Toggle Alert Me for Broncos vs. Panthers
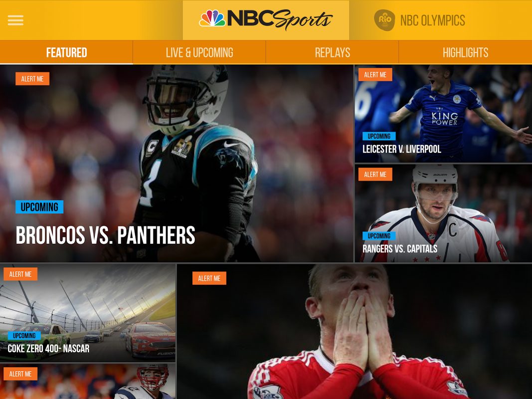Viewport: 532px width, 399px height. 32,79
